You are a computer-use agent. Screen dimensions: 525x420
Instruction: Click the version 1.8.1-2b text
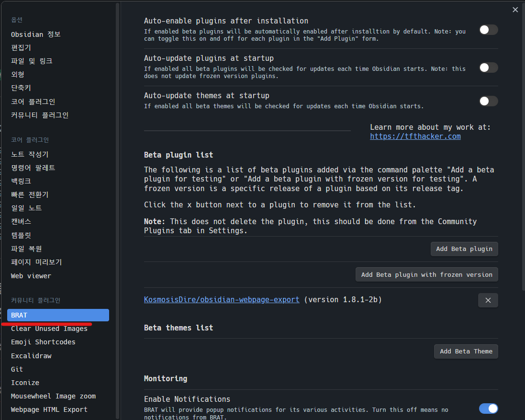coord(343,299)
